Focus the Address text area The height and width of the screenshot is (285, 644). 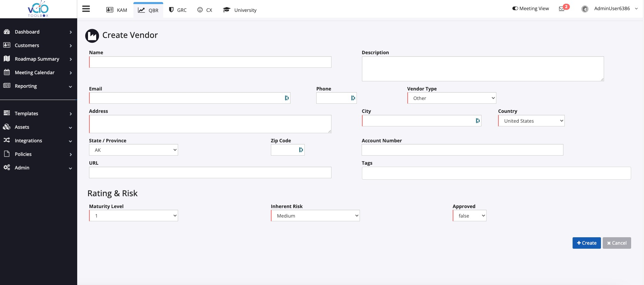(210, 124)
